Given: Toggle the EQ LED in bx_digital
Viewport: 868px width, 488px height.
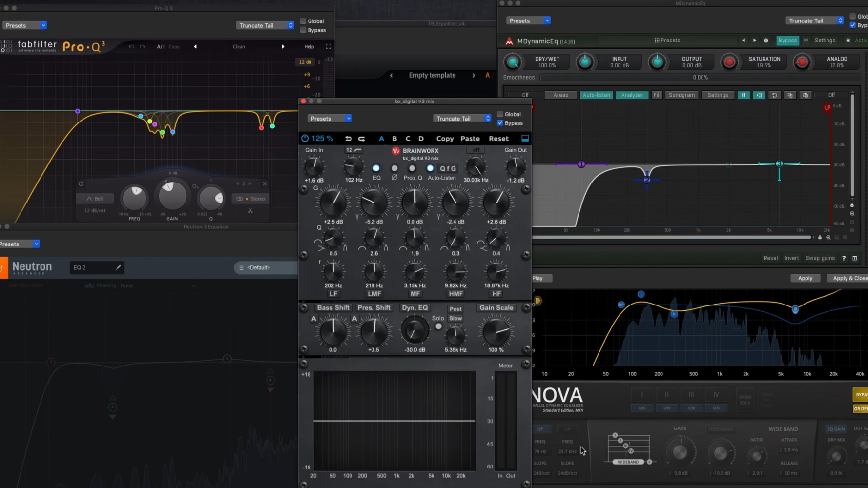Looking at the screenshot, I should click(x=376, y=168).
